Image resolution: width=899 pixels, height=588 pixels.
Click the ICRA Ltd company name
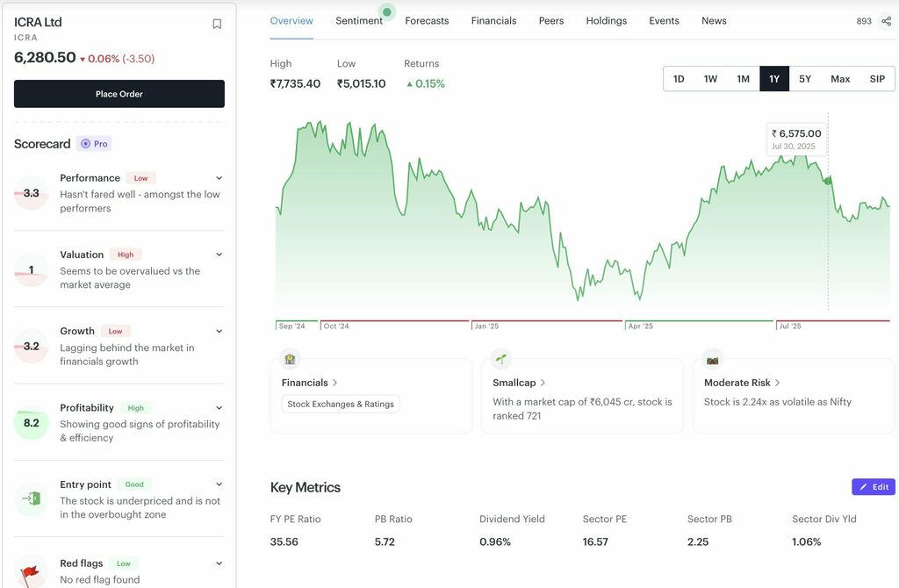38,22
